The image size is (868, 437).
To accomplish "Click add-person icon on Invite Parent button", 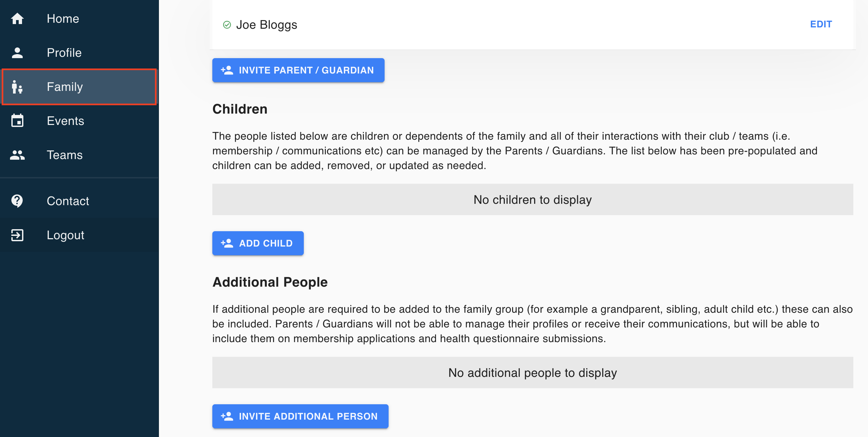I will 227,70.
